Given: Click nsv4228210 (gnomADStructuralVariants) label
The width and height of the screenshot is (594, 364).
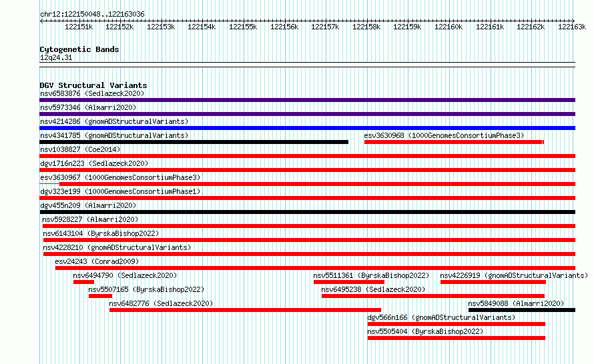Looking at the screenshot, I should click(x=117, y=247).
